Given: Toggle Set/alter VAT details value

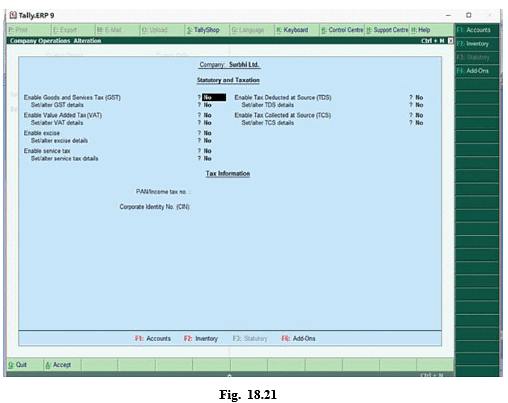Looking at the screenshot, I should coord(208,123).
